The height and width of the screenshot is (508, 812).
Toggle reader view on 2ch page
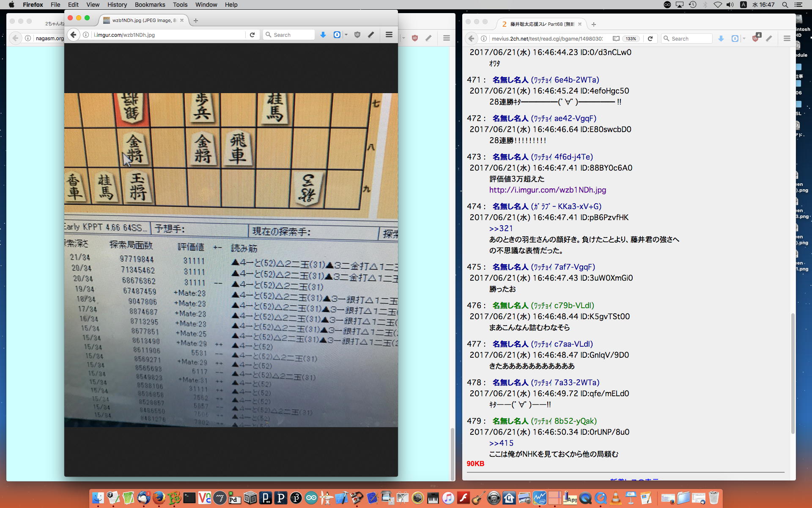(616, 39)
